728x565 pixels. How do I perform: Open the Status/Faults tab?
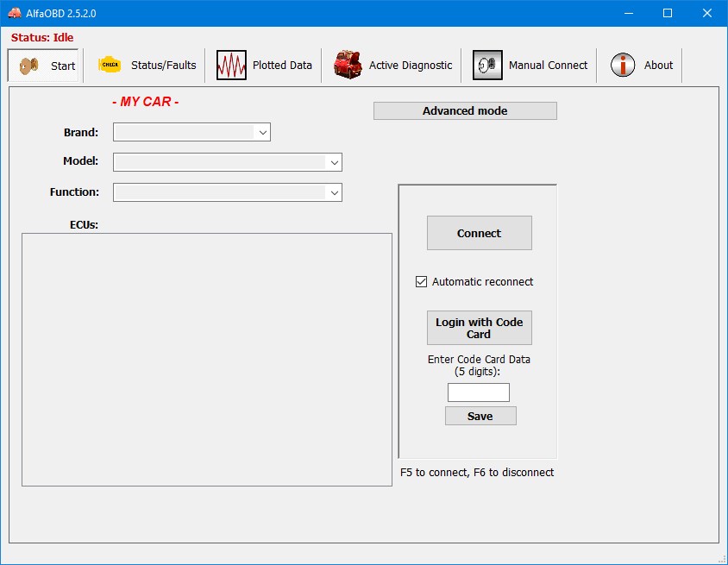coord(147,65)
